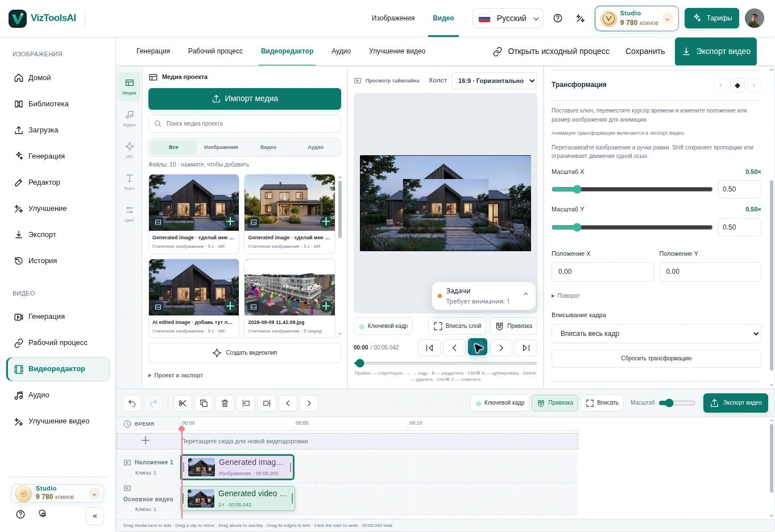Viewport: 775px width, 532px height.
Task: Open the ИИ sparkle panel in editor strip
Action: 130,150
